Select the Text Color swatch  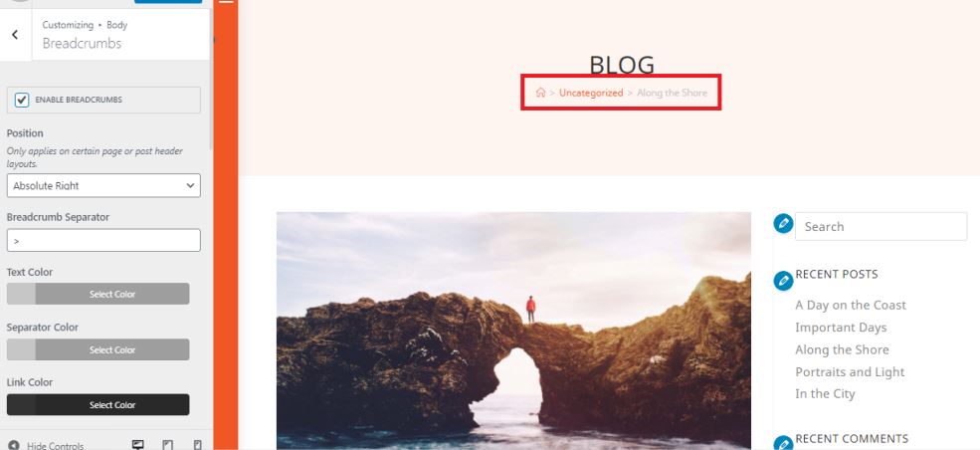point(21,294)
